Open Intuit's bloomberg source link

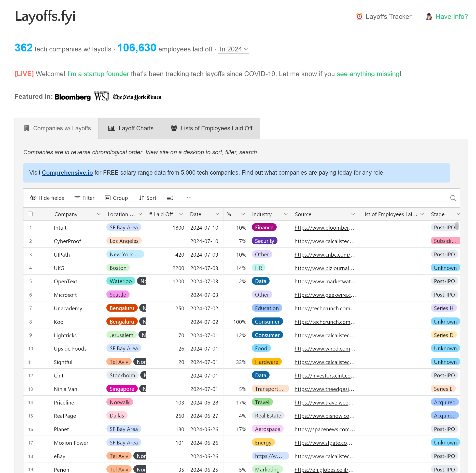coord(324,228)
